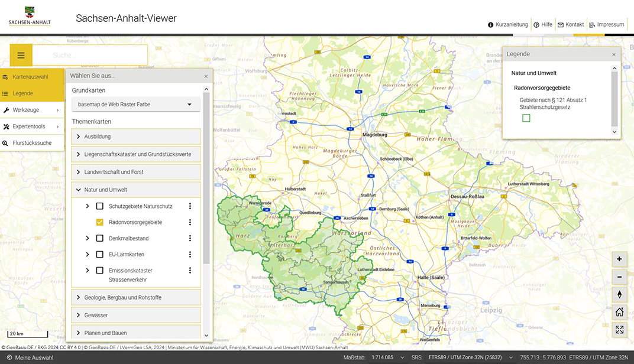Click into the Suche search field
The height and width of the screenshot is (364, 634).
pos(89,55)
